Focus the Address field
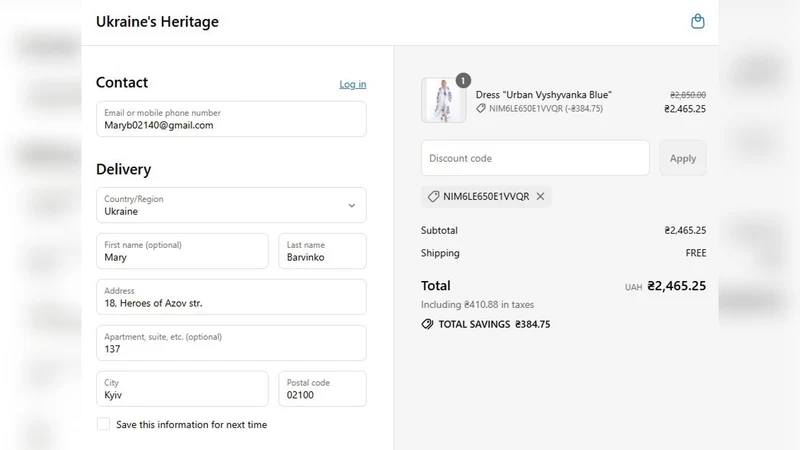 point(231,297)
